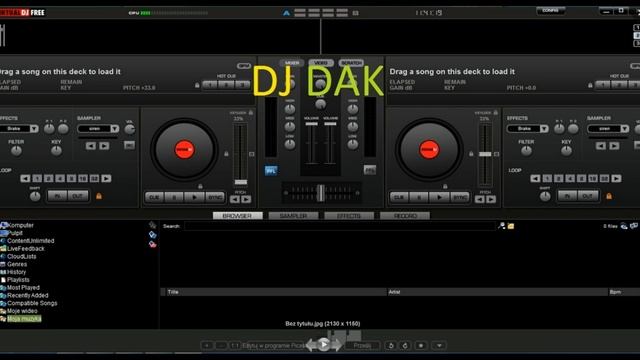This screenshot has width=640, height=360.
Task: Nudge right deck pitch up arrow
Action: pyautogui.click(x=491, y=199)
